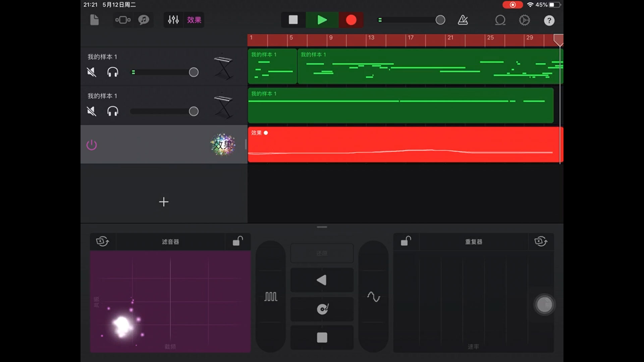Open track controls mixer icon
Image resolution: width=644 pixels, height=362 pixels.
(x=173, y=20)
